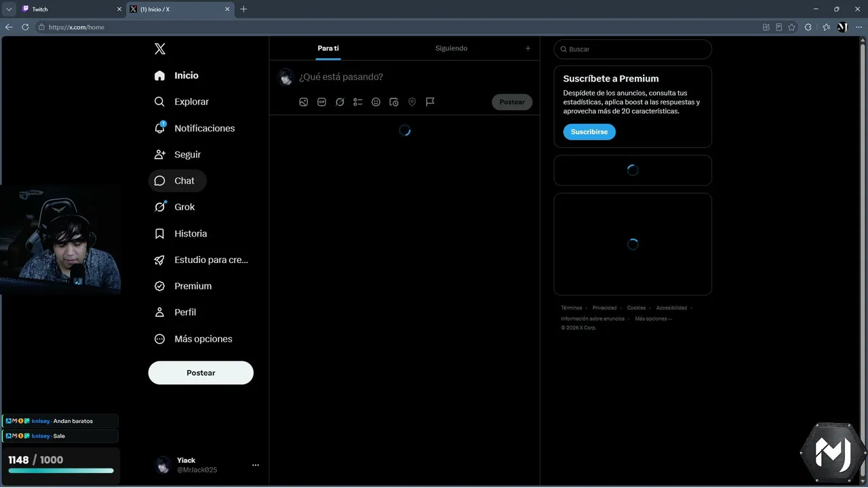Schedule the post with the calendar icon
The image size is (868, 488).
pyautogui.click(x=394, y=102)
